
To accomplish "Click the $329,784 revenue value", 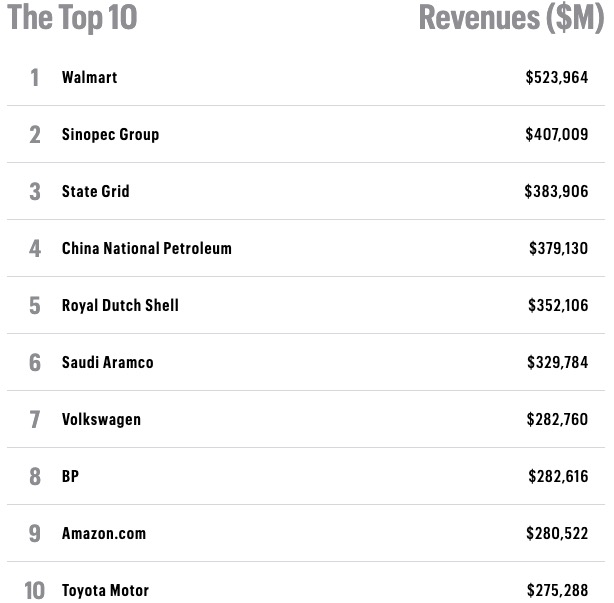I will tap(557, 362).
